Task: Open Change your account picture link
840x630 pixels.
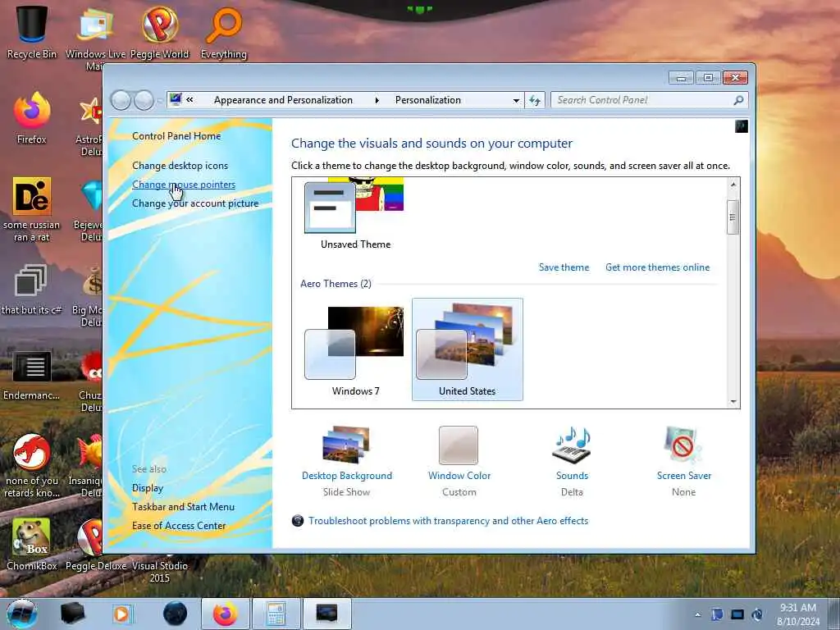Action: (x=195, y=203)
